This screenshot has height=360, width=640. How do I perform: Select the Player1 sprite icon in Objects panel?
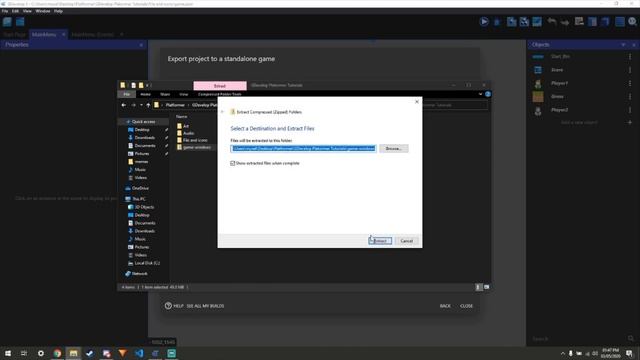[x=538, y=83]
